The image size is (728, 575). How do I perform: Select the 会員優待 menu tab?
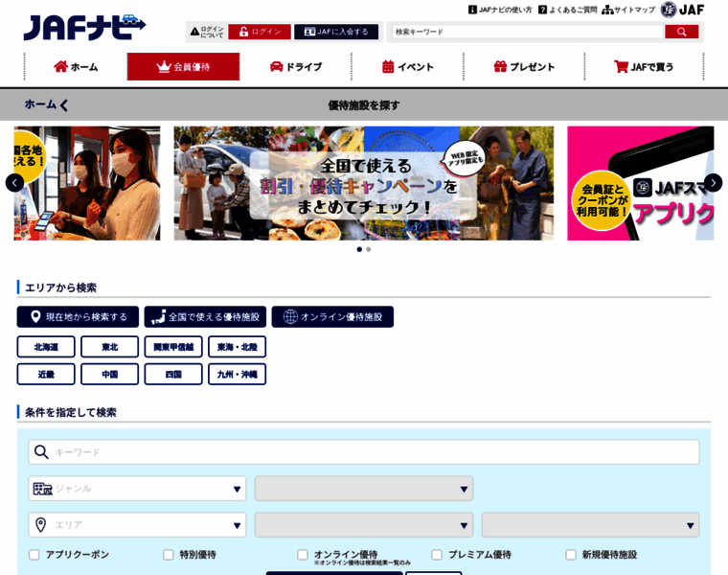[x=183, y=67]
